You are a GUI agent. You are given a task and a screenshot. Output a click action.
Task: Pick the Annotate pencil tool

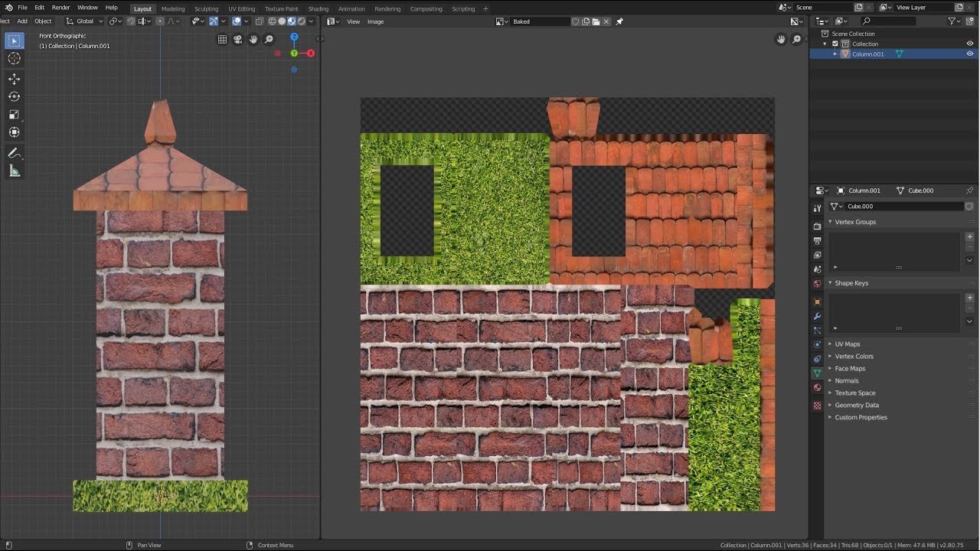pyautogui.click(x=14, y=154)
